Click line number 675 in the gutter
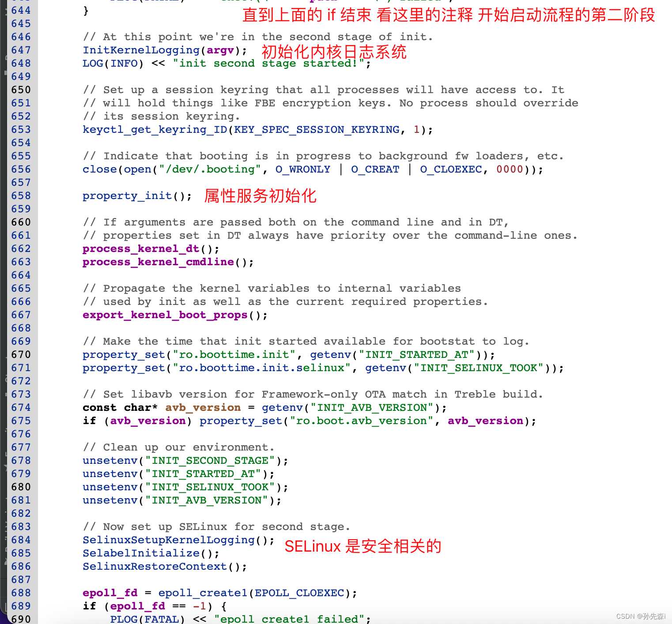The height and width of the screenshot is (624, 672). pyautogui.click(x=21, y=421)
